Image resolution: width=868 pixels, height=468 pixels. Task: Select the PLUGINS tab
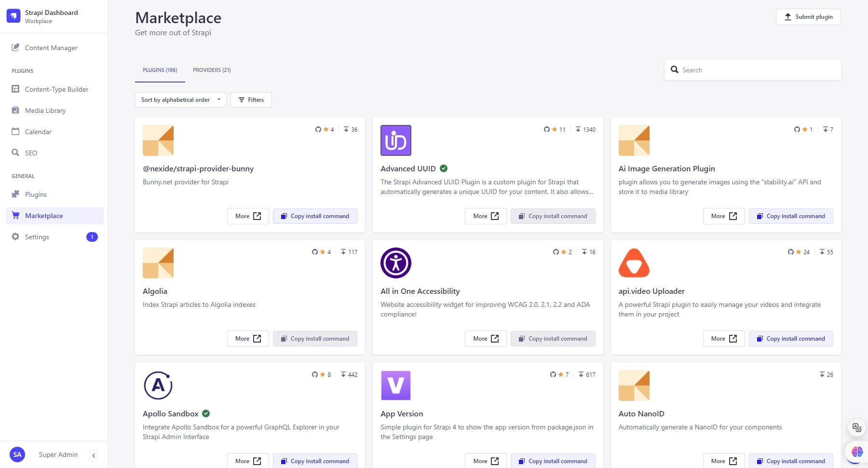[160, 69]
